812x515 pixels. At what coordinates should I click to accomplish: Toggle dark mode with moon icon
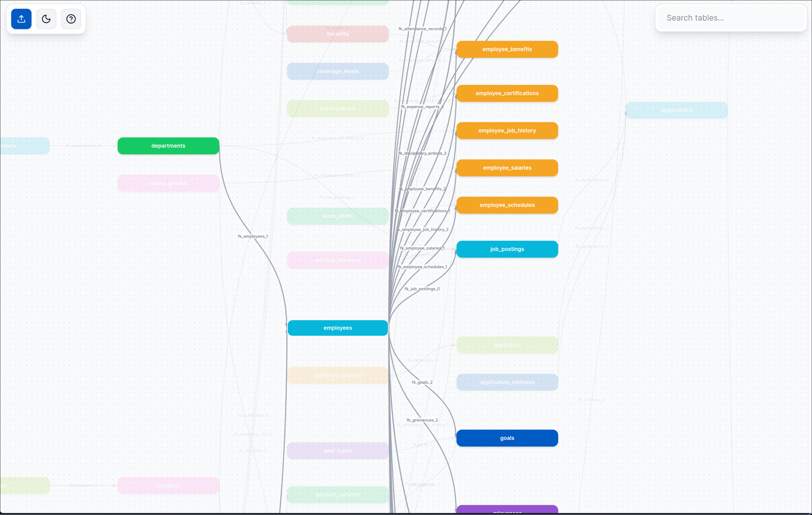[x=46, y=19]
